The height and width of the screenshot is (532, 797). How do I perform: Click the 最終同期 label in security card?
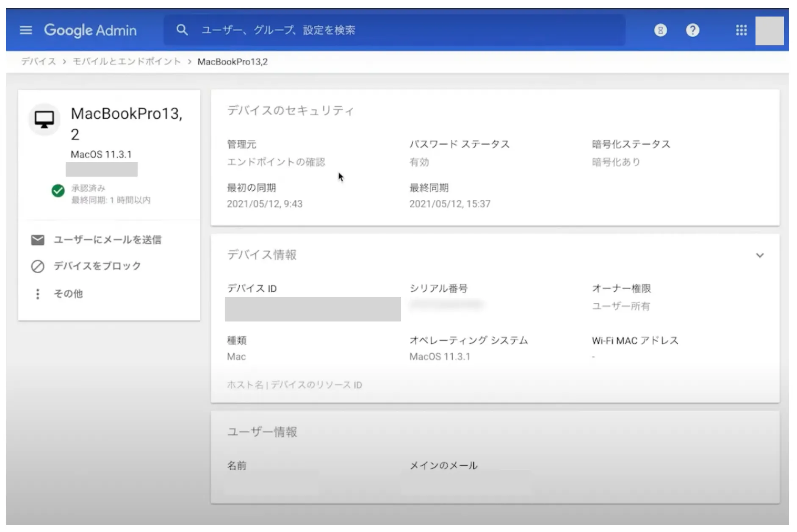coord(429,188)
